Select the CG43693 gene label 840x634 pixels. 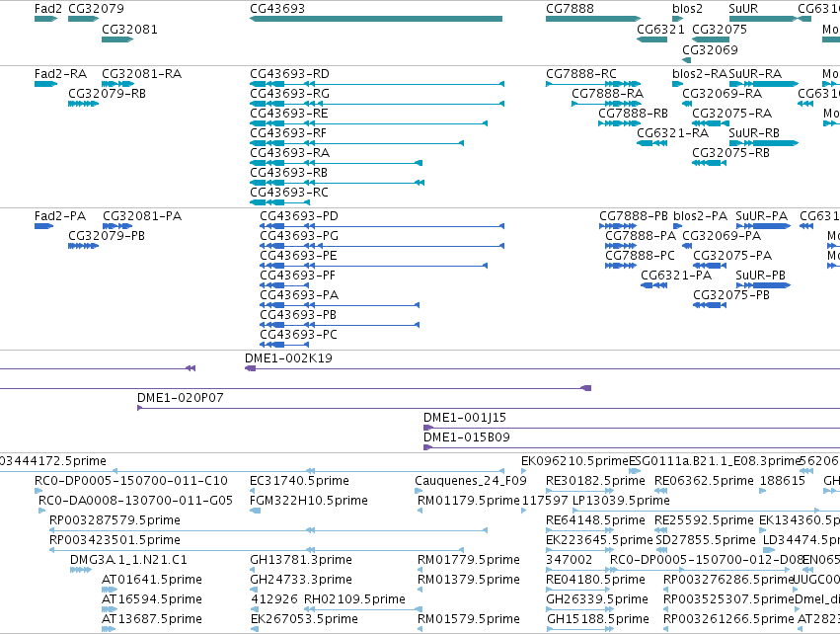(x=277, y=9)
